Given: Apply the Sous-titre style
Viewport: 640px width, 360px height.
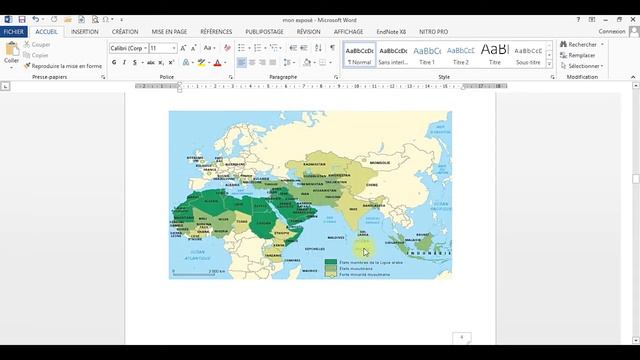Looking at the screenshot, I should click(528, 55).
